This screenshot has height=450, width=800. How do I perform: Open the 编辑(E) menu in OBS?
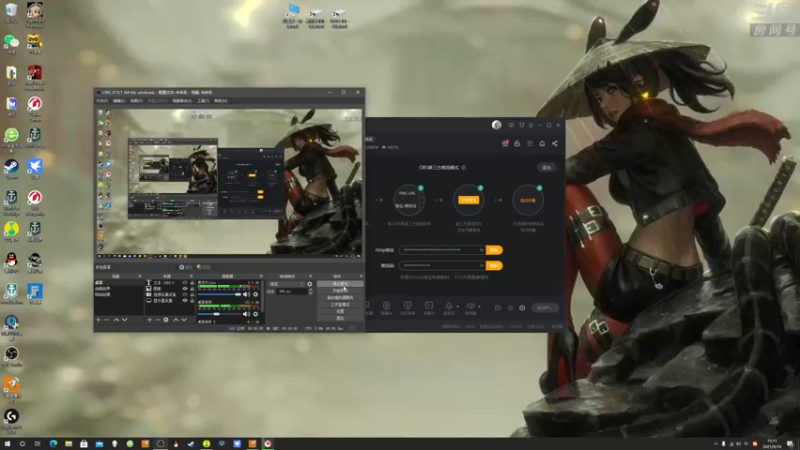119,101
